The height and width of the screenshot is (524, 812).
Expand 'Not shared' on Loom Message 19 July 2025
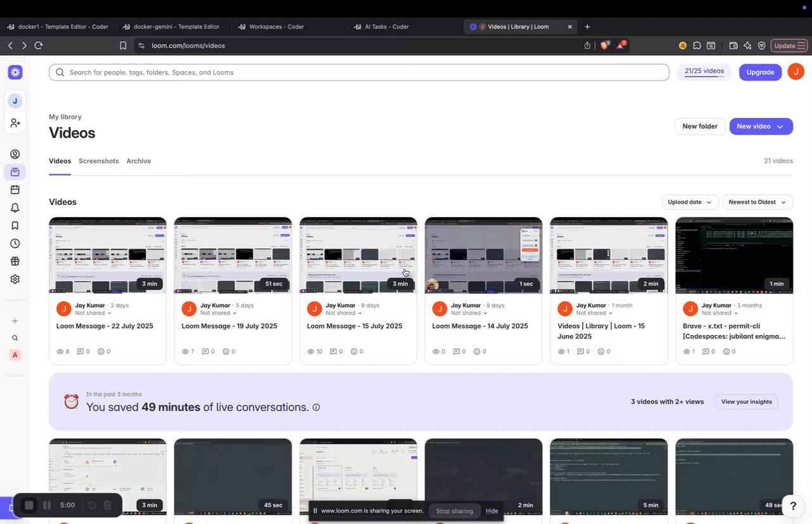pyautogui.click(x=219, y=313)
